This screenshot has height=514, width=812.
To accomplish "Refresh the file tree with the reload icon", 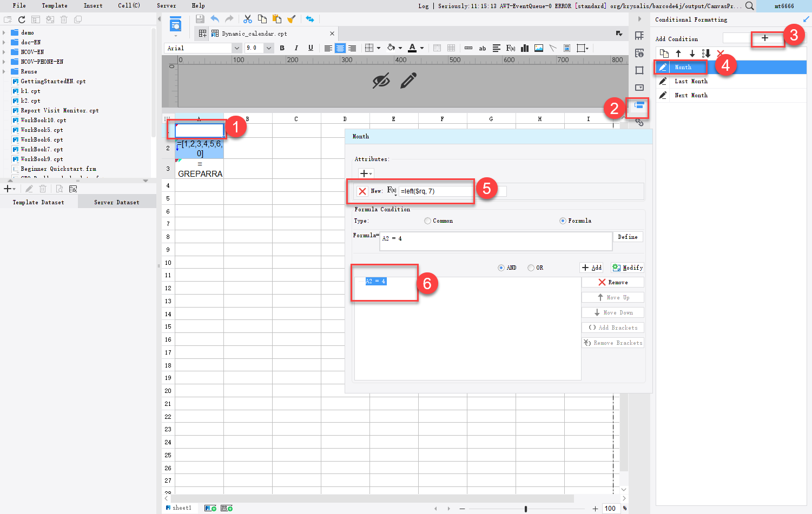I will point(22,19).
